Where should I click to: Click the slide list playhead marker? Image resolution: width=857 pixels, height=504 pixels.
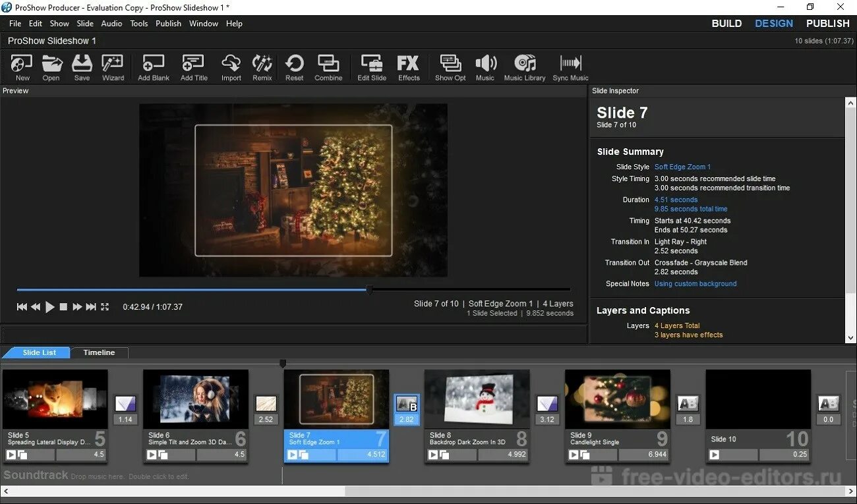click(283, 363)
